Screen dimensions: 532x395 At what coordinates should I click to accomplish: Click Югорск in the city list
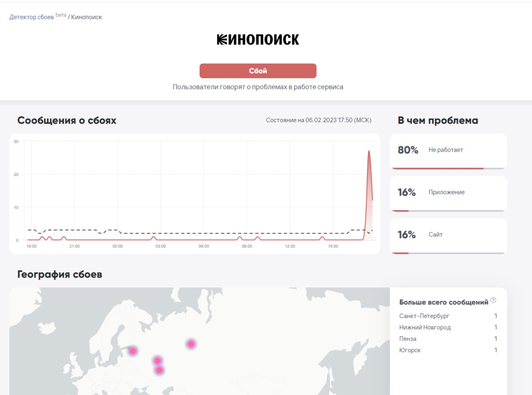pos(410,350)
